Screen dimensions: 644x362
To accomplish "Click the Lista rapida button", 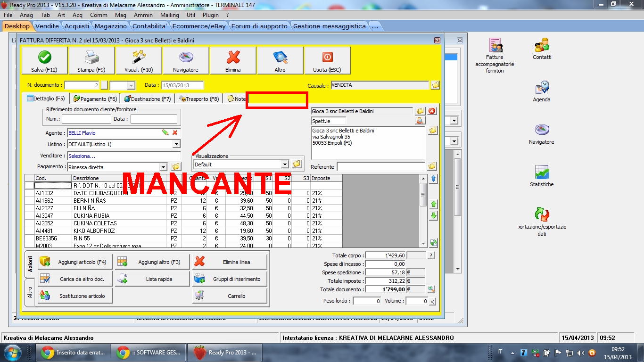I will click(152, 279).
